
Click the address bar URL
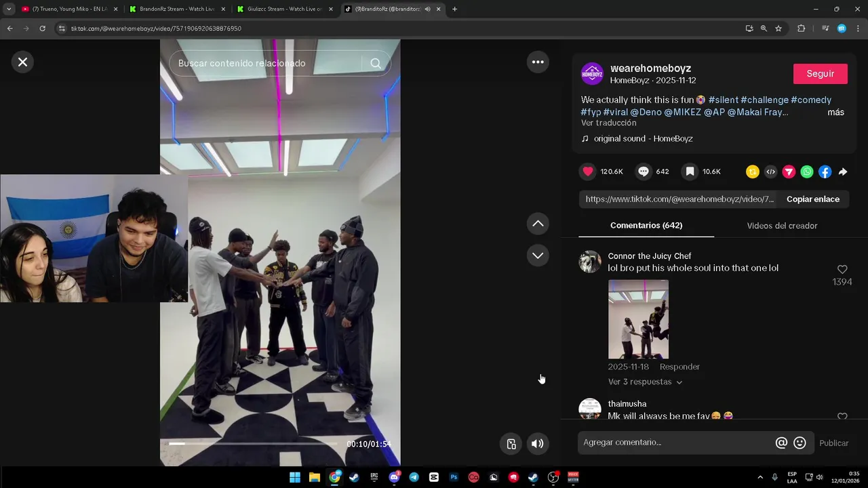(156, 28)
